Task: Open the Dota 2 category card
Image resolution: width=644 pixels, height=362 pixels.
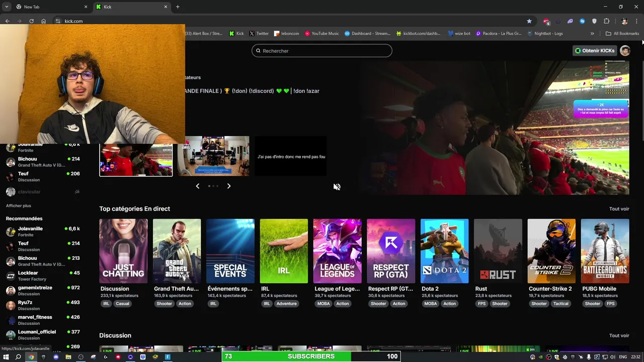Action: point(444,251)
